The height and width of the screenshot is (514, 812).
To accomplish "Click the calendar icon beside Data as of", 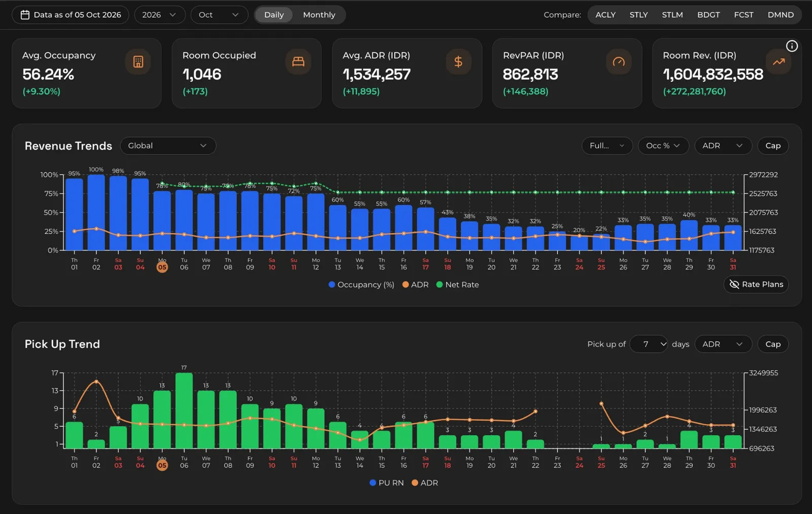I will (24, 15).
